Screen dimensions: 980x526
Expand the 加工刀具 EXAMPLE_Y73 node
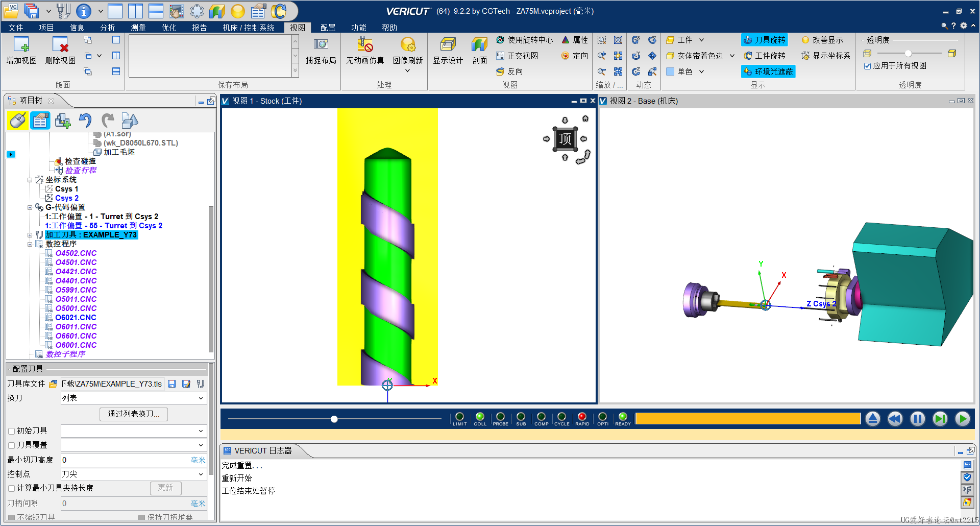coord(30,235)
